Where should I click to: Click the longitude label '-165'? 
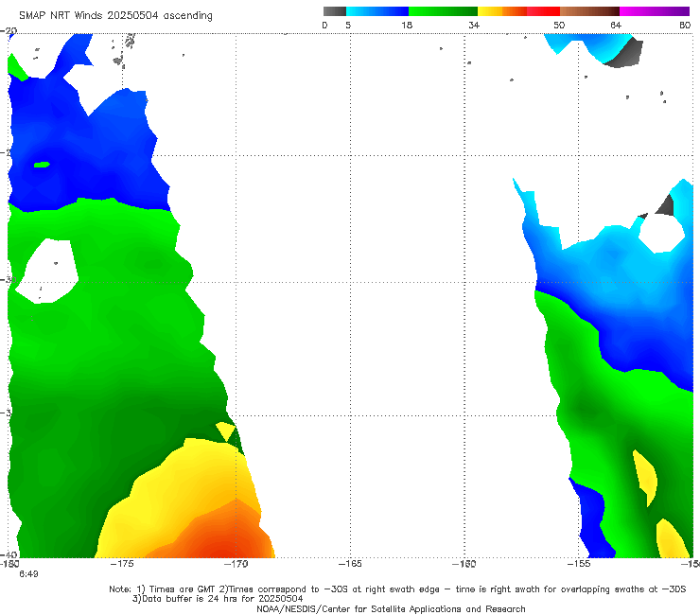[350, 564]
